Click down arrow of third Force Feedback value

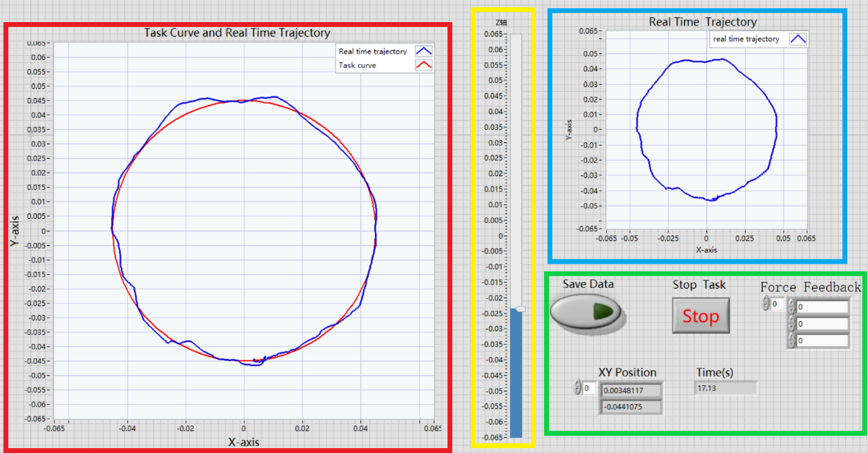coord(791,344)
